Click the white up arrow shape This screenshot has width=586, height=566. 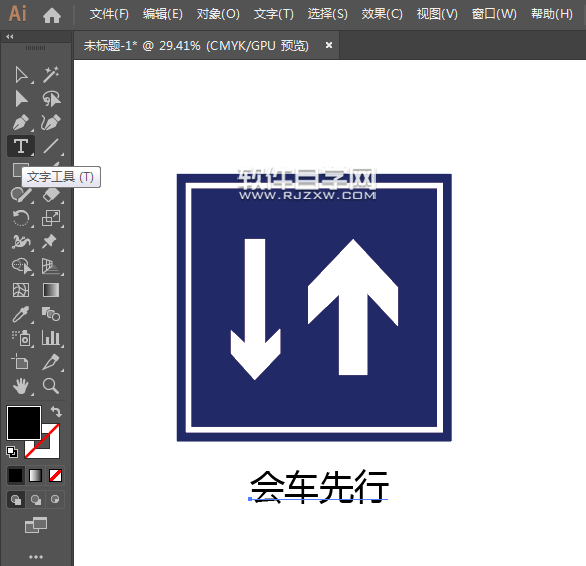[353, 307]
